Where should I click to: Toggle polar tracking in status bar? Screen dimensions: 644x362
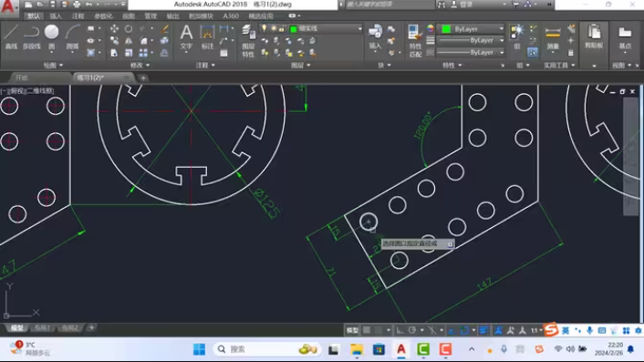[x=412, y=330]
